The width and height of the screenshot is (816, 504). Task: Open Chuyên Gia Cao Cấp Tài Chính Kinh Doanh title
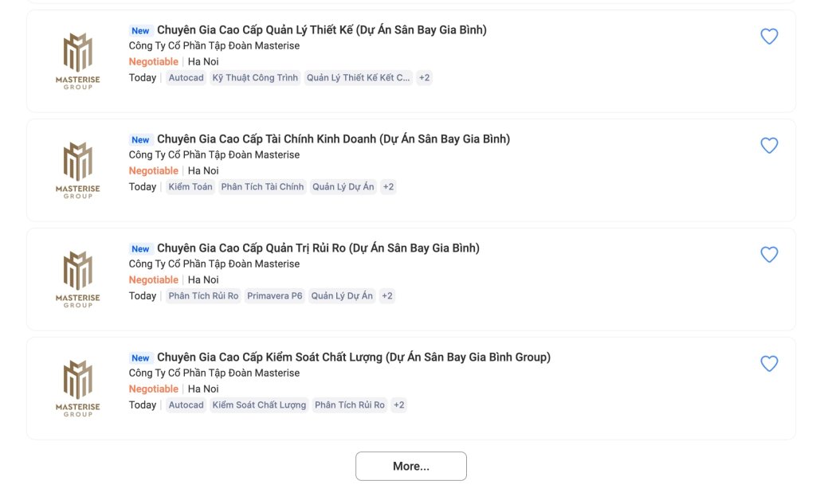point(334,139)
